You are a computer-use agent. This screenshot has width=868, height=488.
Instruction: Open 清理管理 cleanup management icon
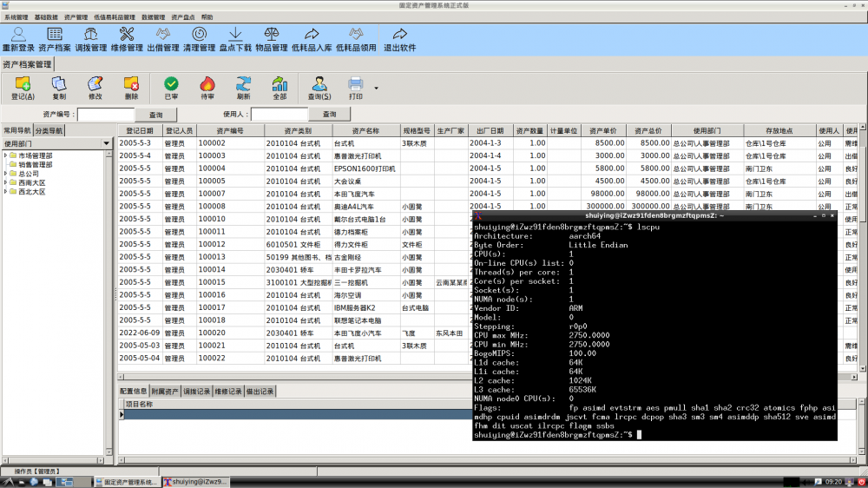(200, 39)
